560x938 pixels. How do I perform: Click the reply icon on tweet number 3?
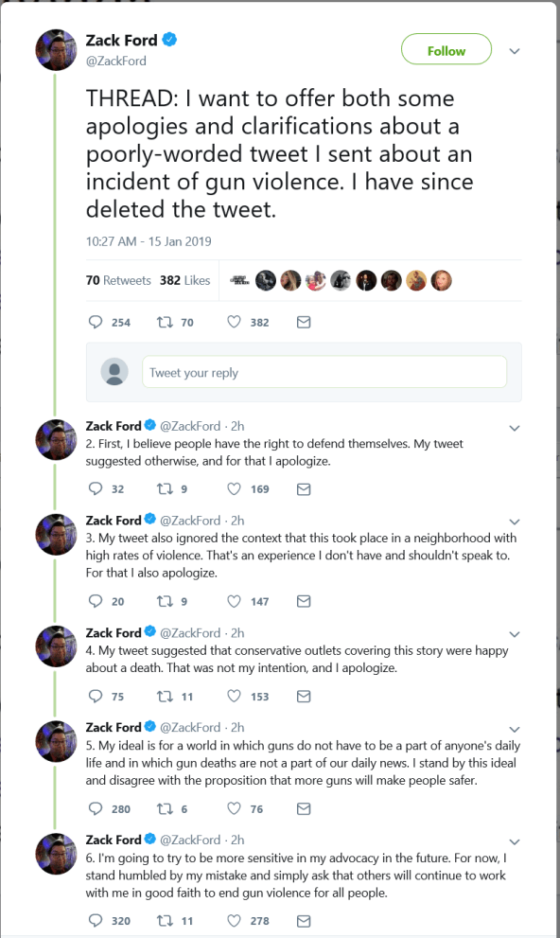click(x=96, y=601)
